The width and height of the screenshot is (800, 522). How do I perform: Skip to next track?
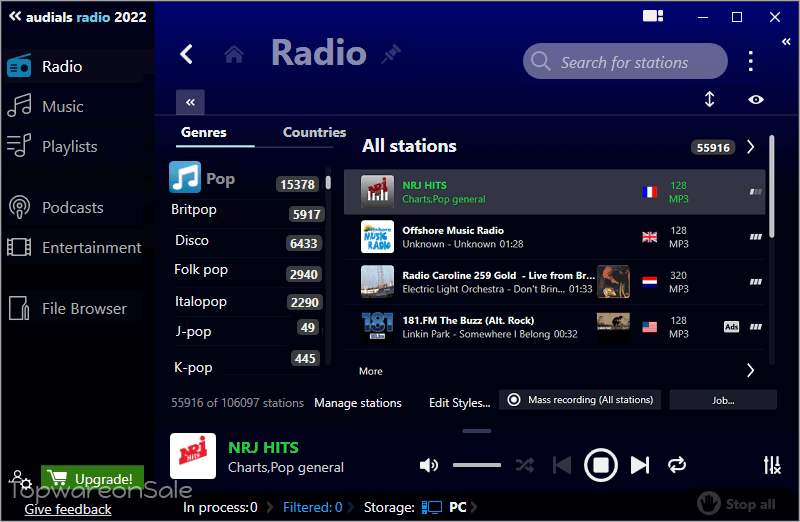point(640,465)
